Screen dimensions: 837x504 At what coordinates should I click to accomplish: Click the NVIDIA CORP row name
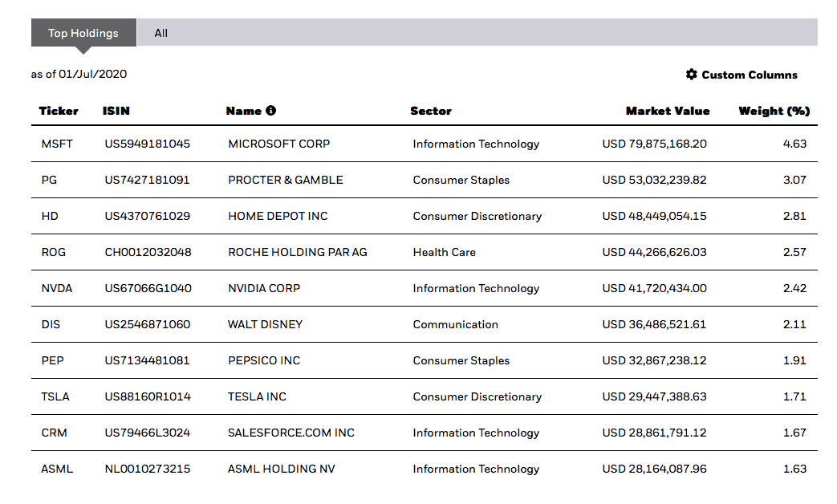(264, 288)
